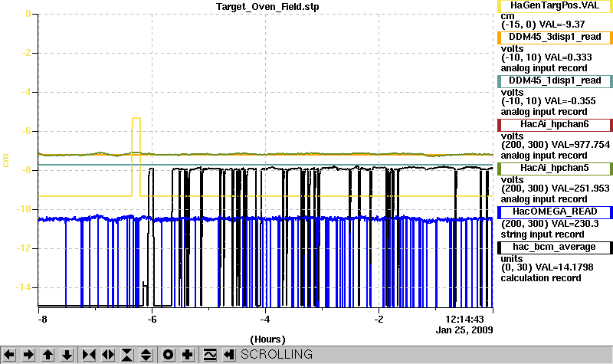Pan the graph right with the right arrow
Viewport: 613px width, 364px height.
tap(28, 355)
